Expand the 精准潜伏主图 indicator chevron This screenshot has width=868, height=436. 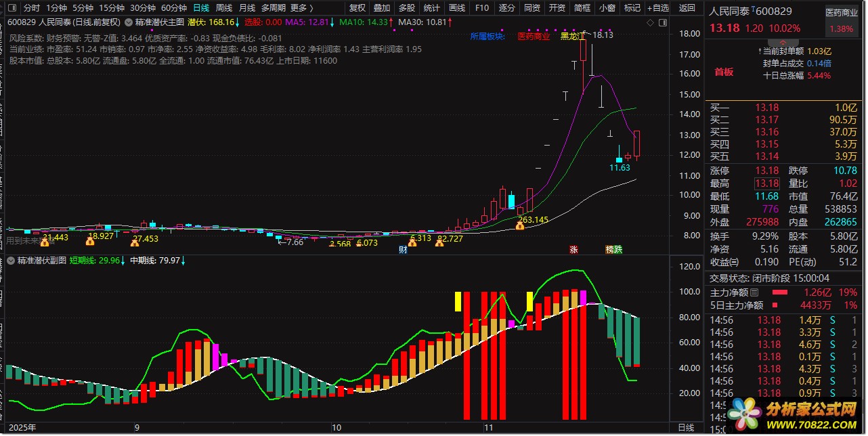(129, 22)
